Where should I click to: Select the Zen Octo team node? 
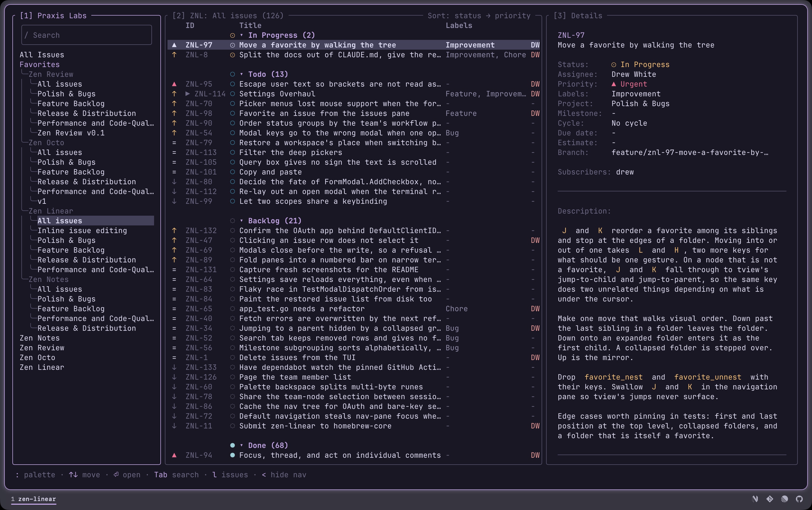[x=37, y=357]
